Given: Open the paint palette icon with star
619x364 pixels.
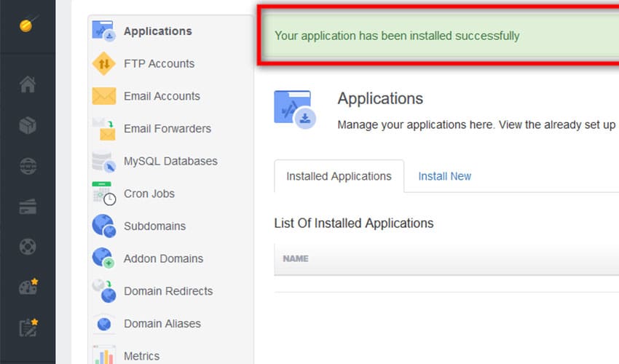Looking at the screenshot, I should point(28,287).
